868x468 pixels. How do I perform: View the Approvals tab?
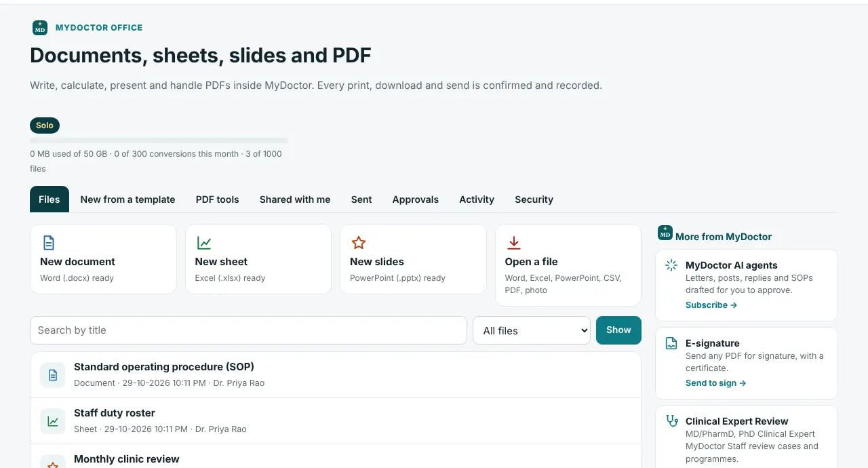[416, 199]
